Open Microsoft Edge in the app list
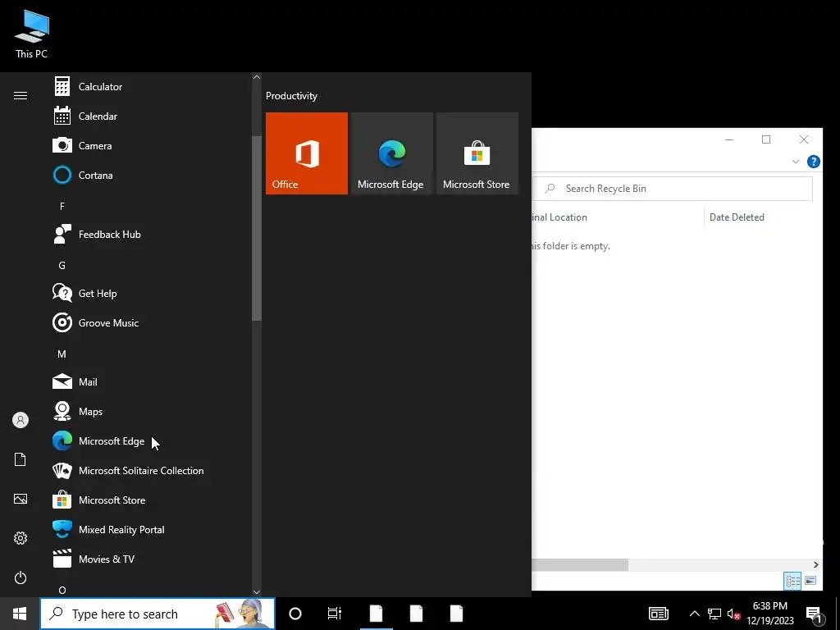This screenshot has height=630, width=840. point(150,441)
